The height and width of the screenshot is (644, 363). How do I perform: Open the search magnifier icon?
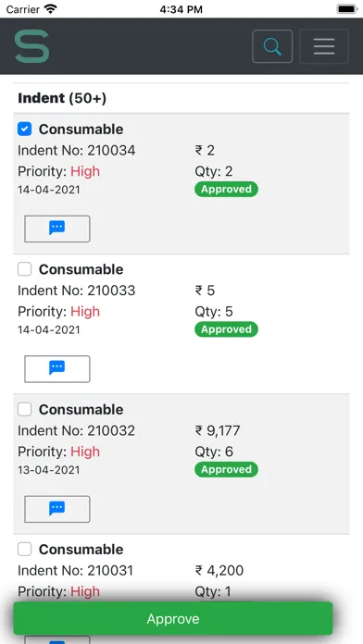click(272, 46)
